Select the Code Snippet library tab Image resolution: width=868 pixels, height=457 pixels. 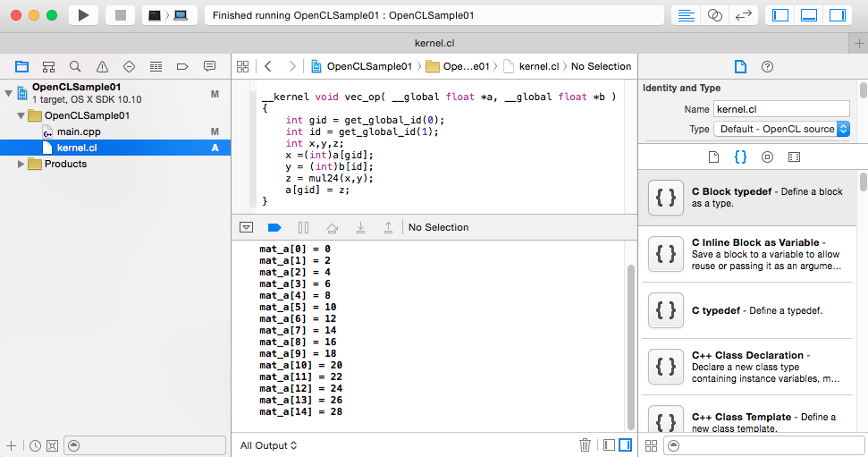740,157
